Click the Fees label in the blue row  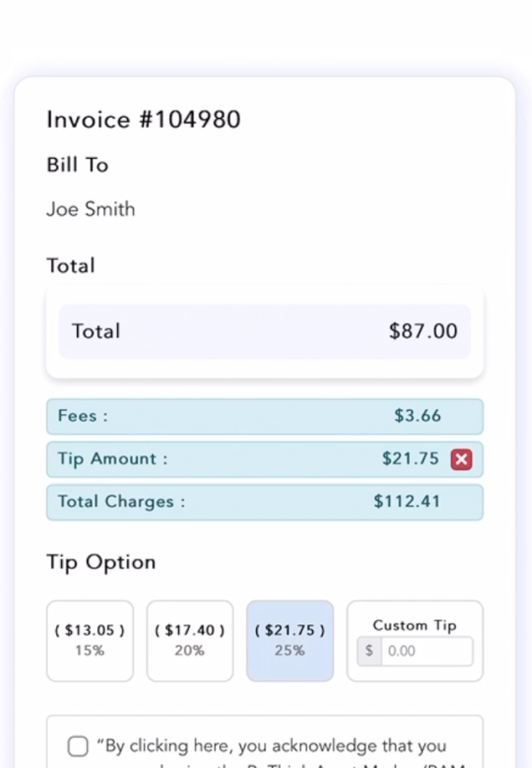click(x=82, y=416)
